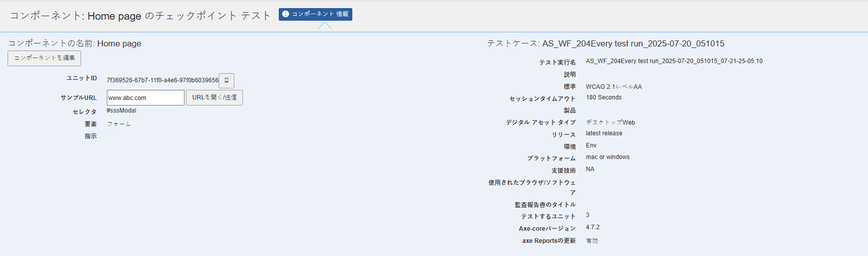Click the テストケース heading text
Image resolution: width=868 pixels, height=256 pixels.
605,44
